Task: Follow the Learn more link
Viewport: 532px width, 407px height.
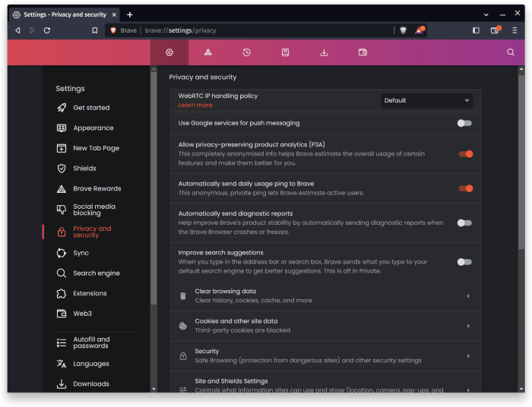Action: click(x=195, y=105)
